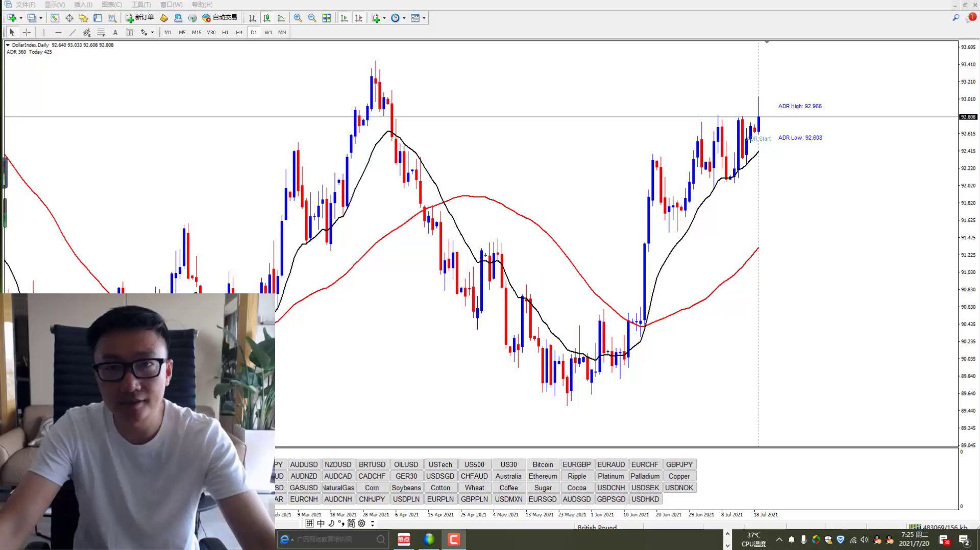Switch chart to line chart
980x550 pixels.
point(281,18)
